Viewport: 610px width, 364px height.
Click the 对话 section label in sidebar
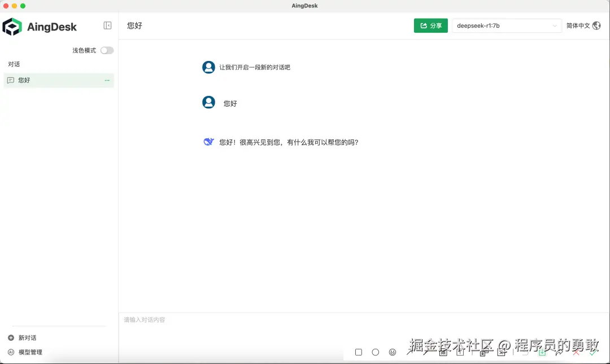[x=14, y=64]
